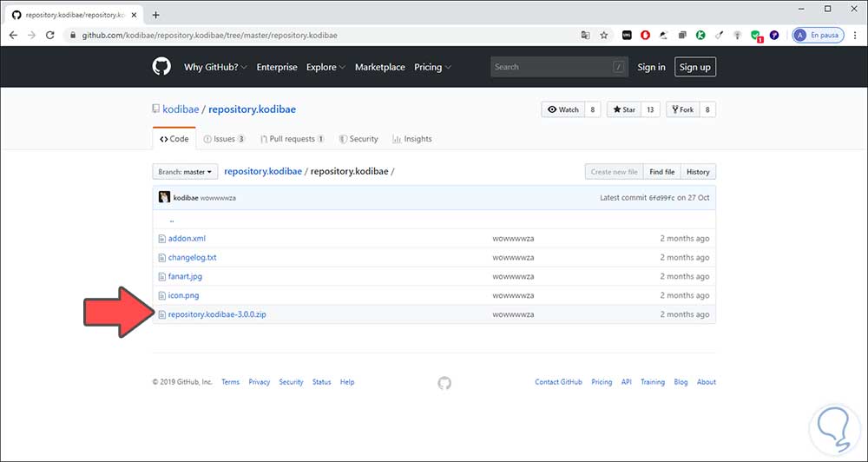Click the footer GitHub logo icon
Screen dimensions: 868x462
[x=444, y=383]
